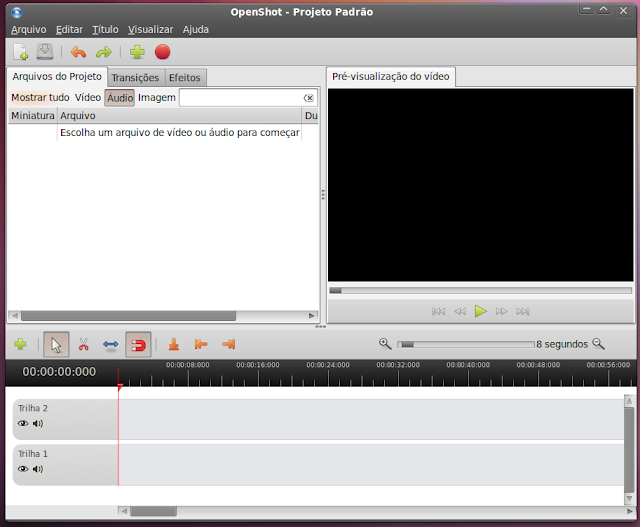Select the resize arrows tool

(x=111, y=345)
